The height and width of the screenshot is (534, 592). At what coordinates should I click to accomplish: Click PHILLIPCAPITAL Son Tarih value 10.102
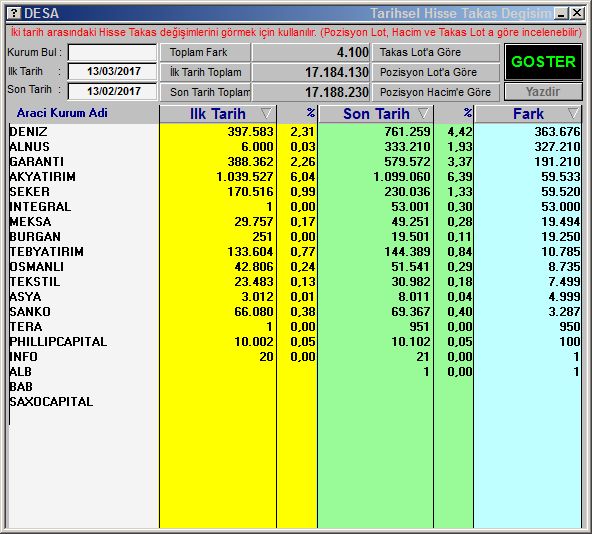[410, 342]
